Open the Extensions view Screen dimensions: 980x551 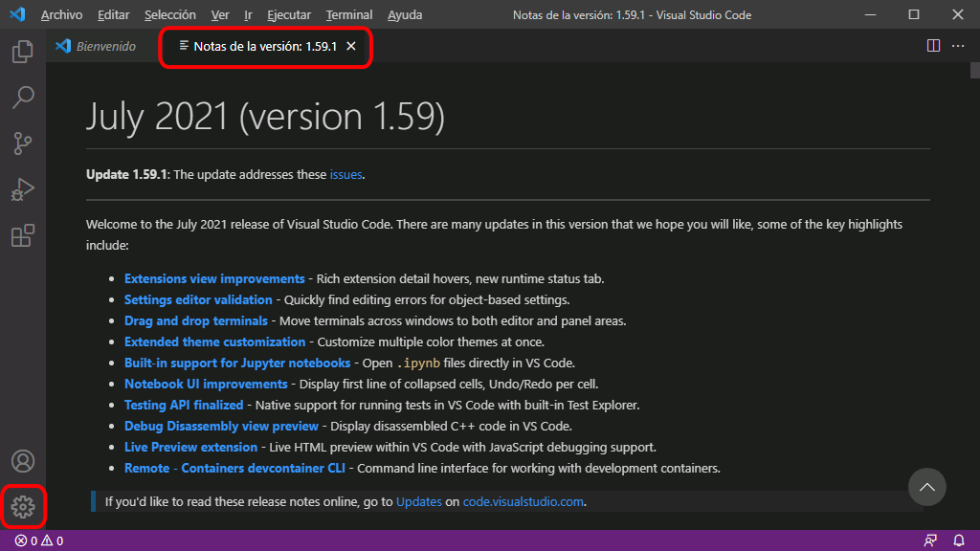(x=23, y=235)
